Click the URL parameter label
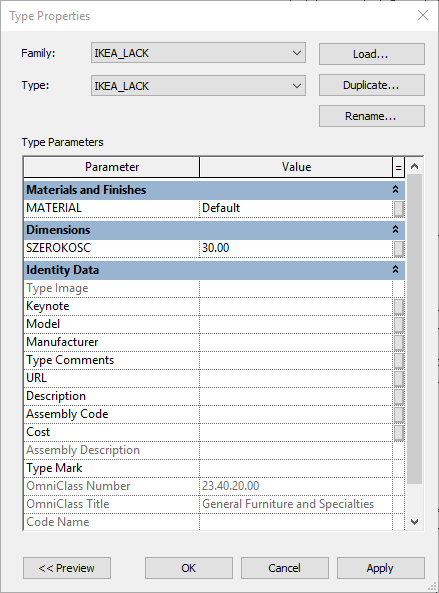 (36, 378)
